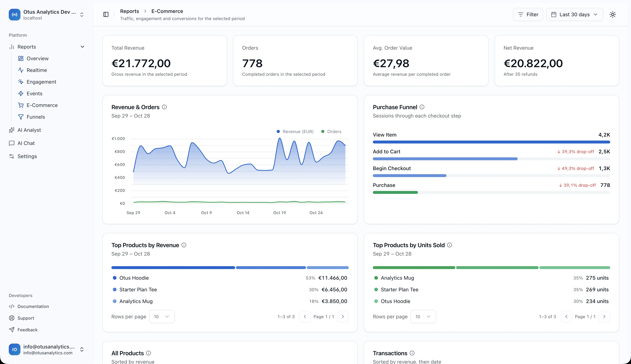Show info for Top Products by Revenue
This screenshot has height=364, width=631.
184,245
